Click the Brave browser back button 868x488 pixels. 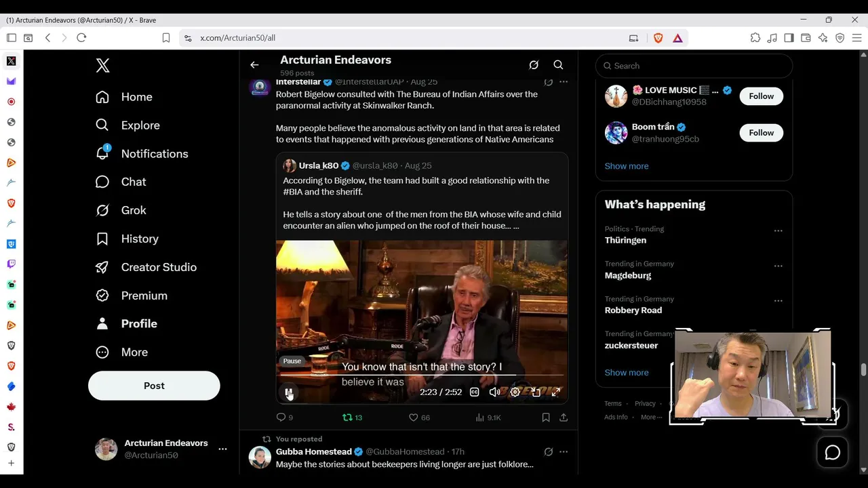coord(47,38)
